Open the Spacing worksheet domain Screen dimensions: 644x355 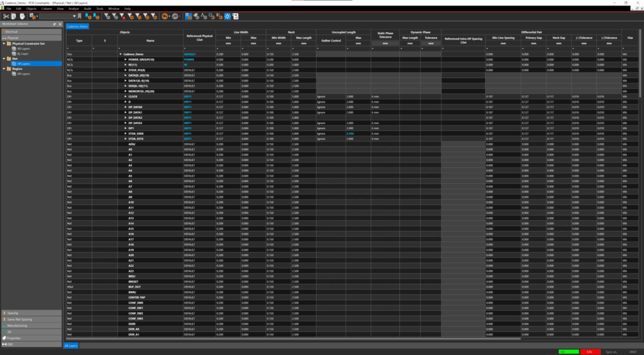click(x=31, y=313)
